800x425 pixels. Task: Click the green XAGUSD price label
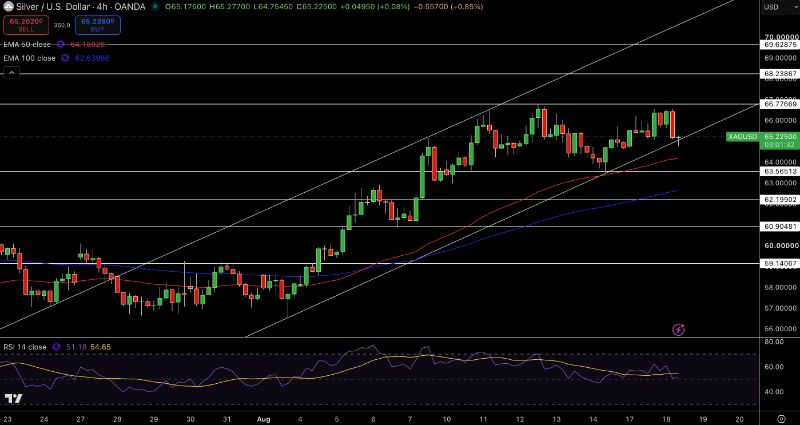(x=741, y=137)
